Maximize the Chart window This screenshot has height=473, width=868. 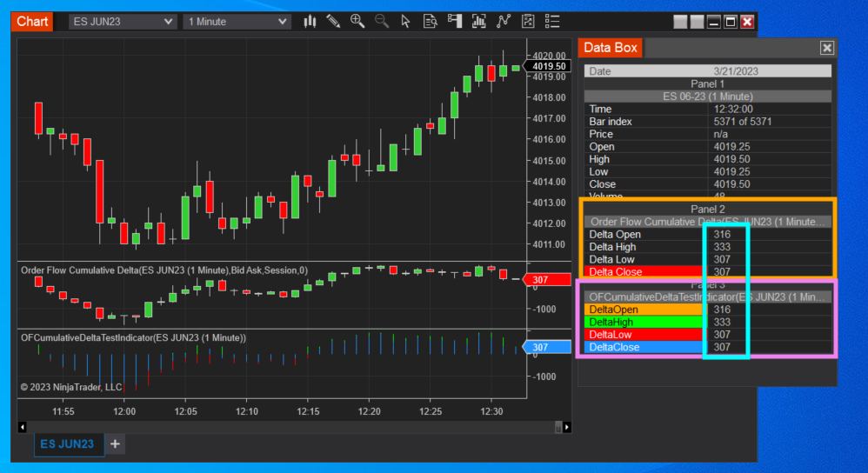click(x=731, y=22)
